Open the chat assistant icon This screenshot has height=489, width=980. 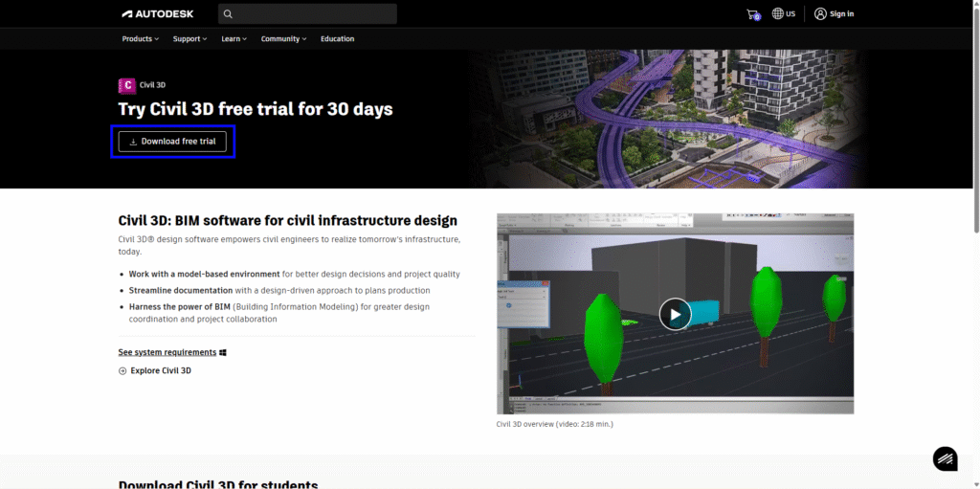point(945,458)
